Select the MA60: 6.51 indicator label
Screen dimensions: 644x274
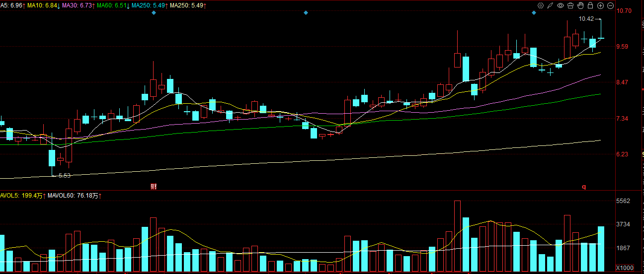click(114, 5)
